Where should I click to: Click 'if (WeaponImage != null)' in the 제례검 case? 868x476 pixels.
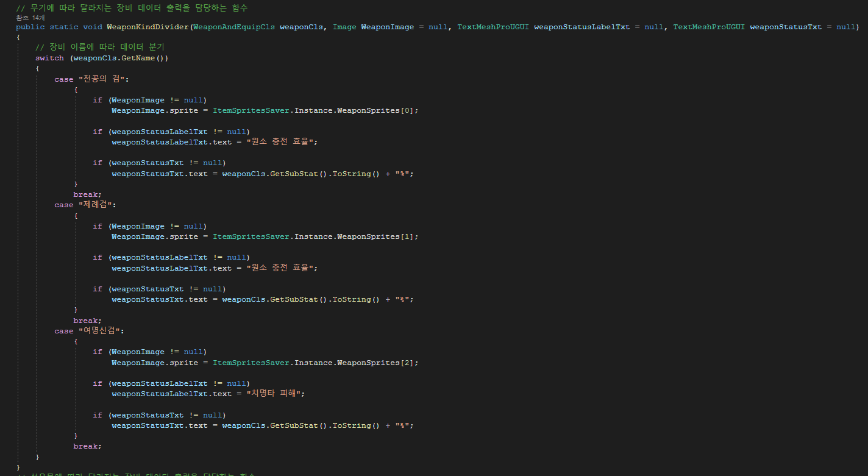(x=150, y=226)
